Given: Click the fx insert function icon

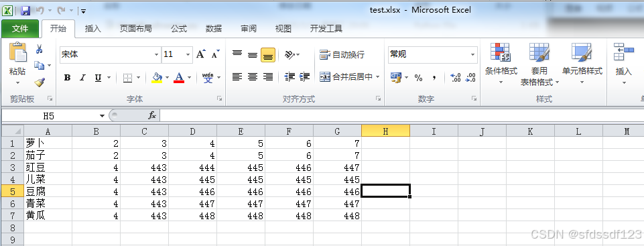Looking at the screenshot, I should point(152,116).
